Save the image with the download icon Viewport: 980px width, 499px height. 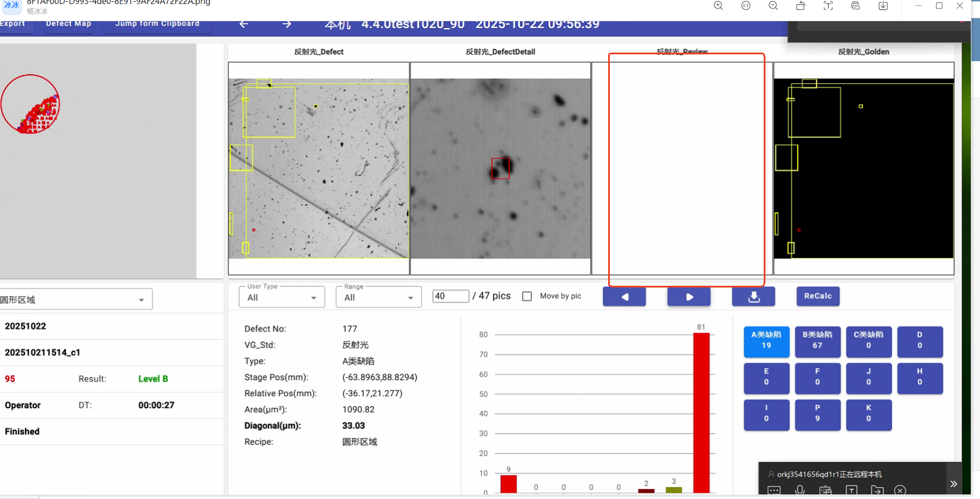(x=883, y=6)
